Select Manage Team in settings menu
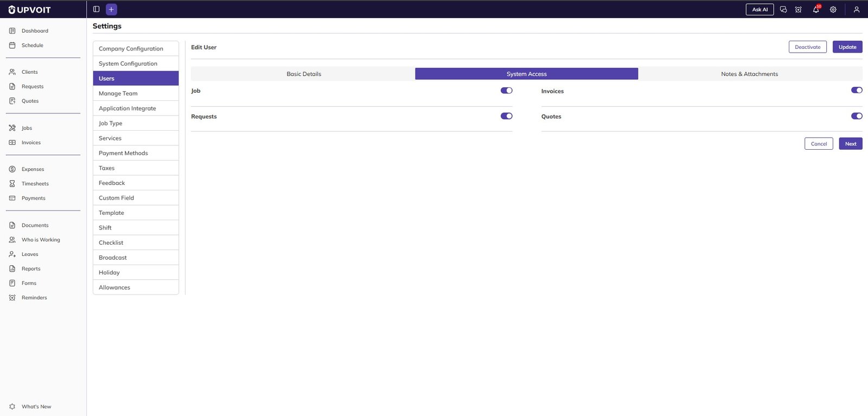868x416 pixels. point(118,93)
